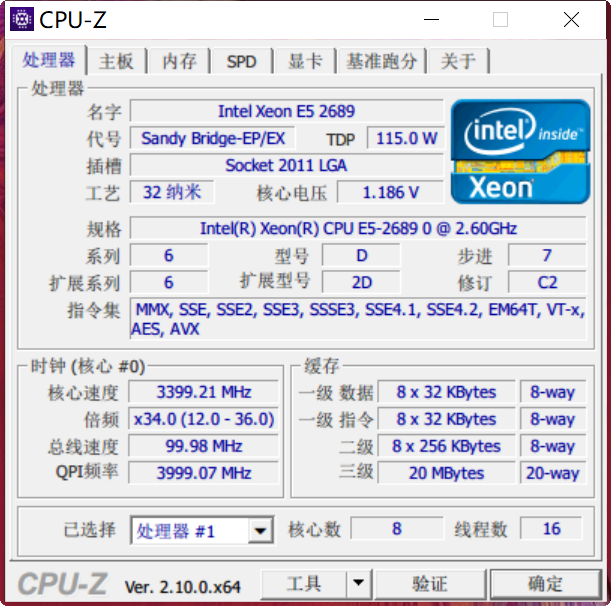This screenshot has width=611, height=606.
Task: Click the processor name field Intel Xeon E5 2689
Action: [x=286, y=111]
